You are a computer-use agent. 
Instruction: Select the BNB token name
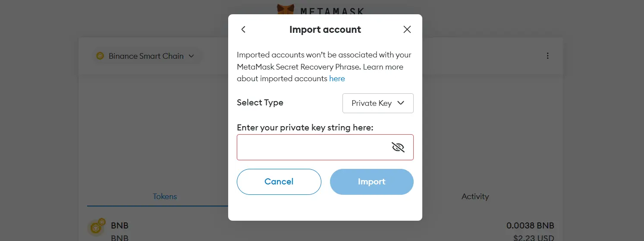[119, 225]
